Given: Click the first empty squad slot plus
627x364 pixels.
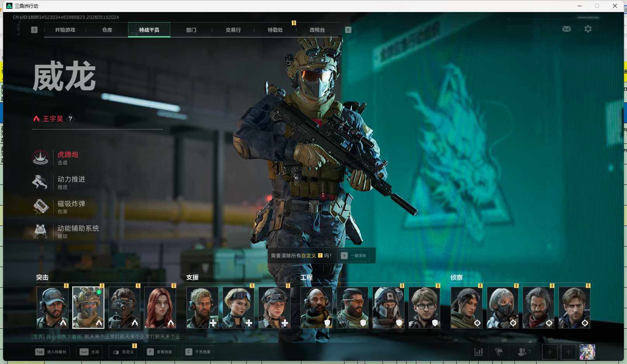Looking at the screenshot, I should tap(550, 352).
